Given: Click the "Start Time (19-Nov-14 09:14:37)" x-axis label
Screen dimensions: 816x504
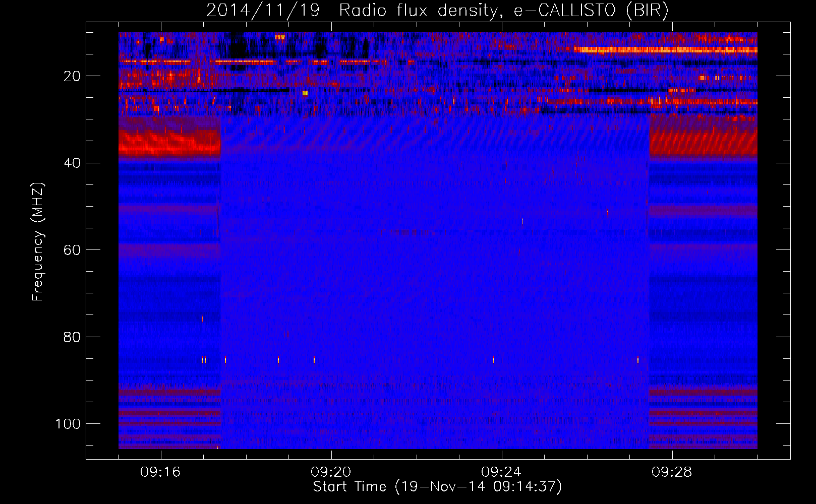Looking at the screenshot, I should pos(437,487).
